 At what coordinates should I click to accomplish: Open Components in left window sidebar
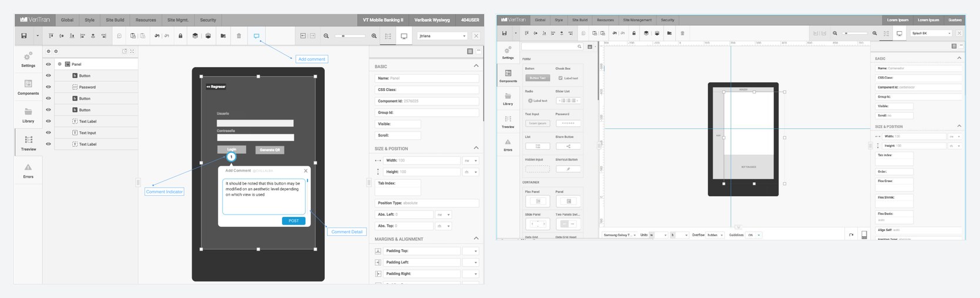[x=28, y=88]
